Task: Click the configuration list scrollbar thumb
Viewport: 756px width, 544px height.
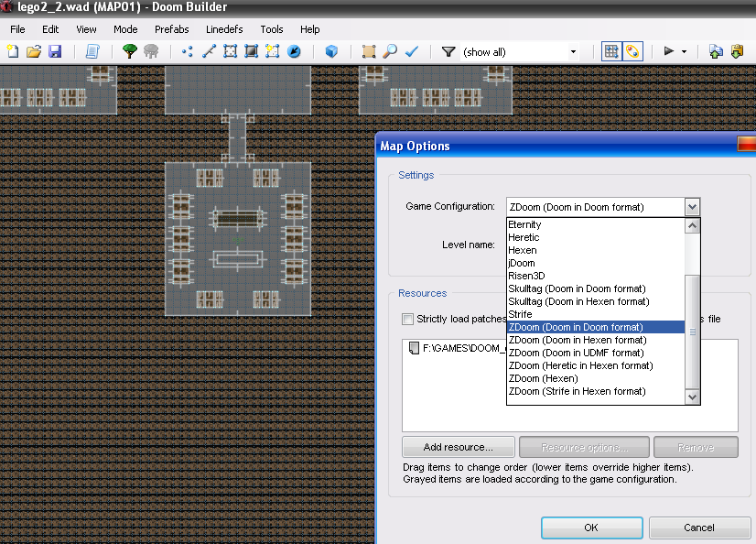Action: [692, 332]
